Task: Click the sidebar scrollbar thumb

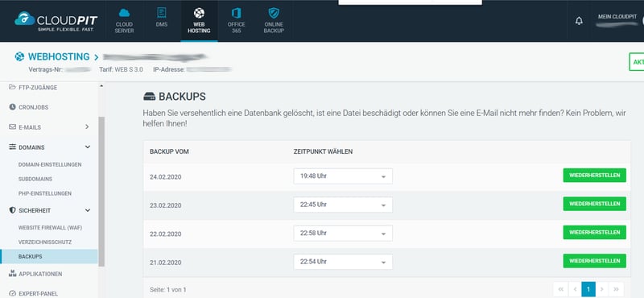Action: click(101, 192)
